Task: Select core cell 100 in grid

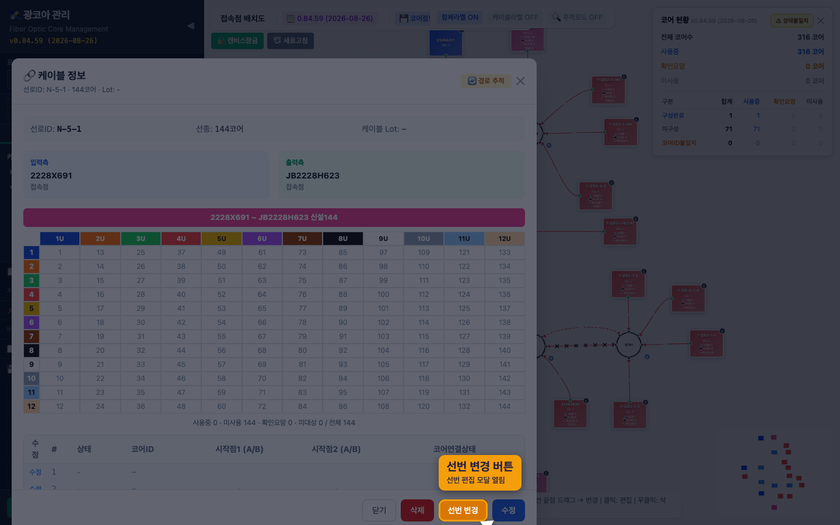Action: (x=383, y=294)
